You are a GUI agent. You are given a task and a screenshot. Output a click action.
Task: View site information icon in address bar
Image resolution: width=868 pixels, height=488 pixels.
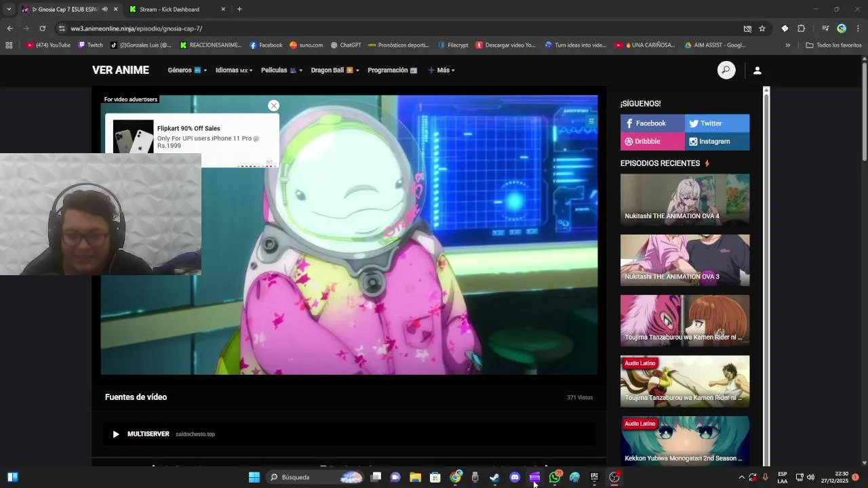62,28
